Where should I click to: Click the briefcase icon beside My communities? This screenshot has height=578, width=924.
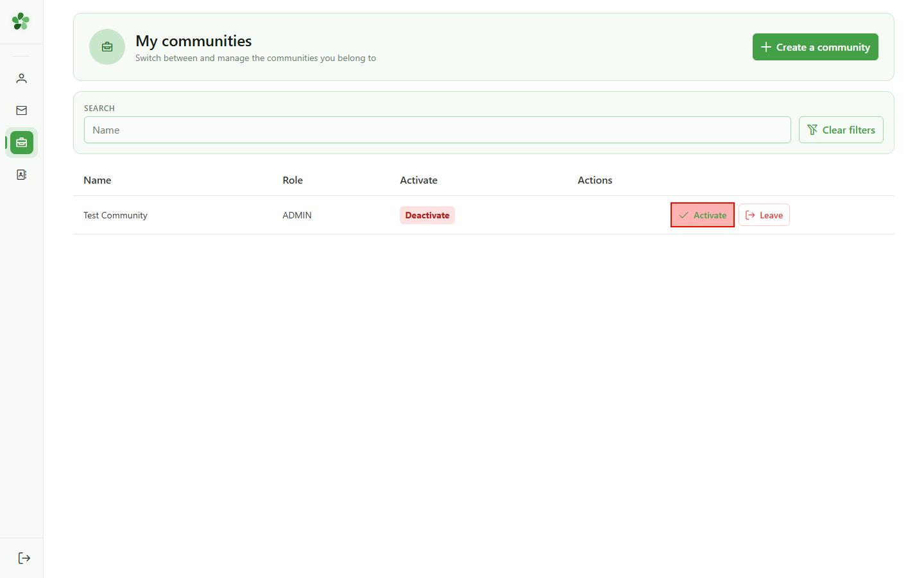point(107,47)
